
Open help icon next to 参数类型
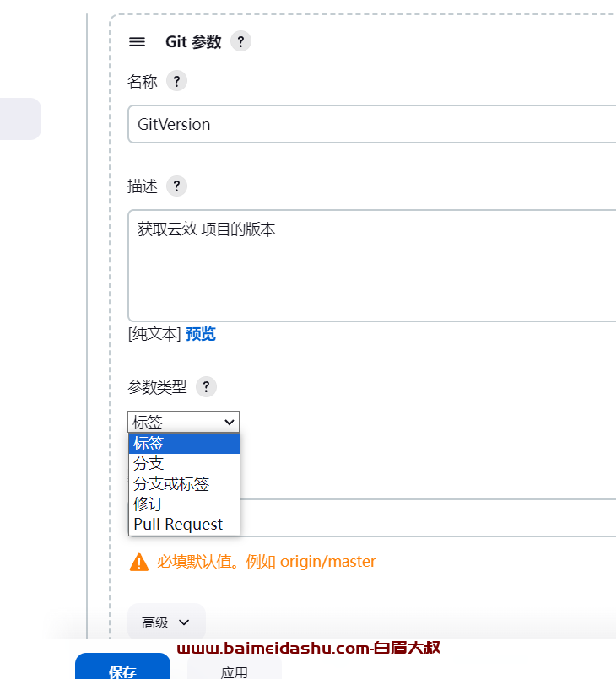point(206,386)
